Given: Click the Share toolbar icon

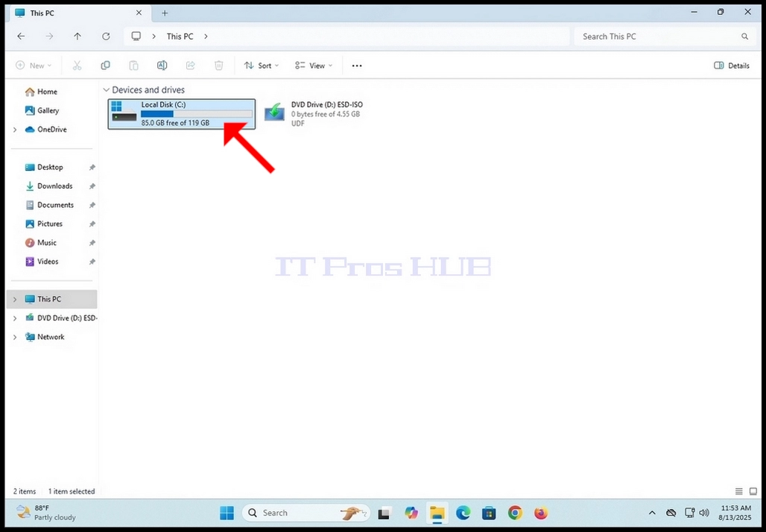Looking at the screenshot, I should coord(191,66).
